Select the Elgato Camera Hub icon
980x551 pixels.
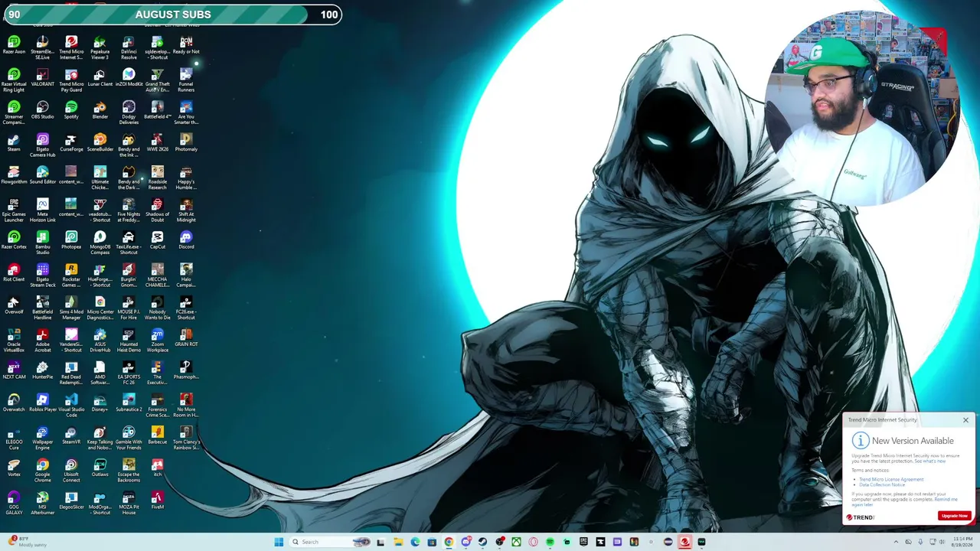pos(42,145)
